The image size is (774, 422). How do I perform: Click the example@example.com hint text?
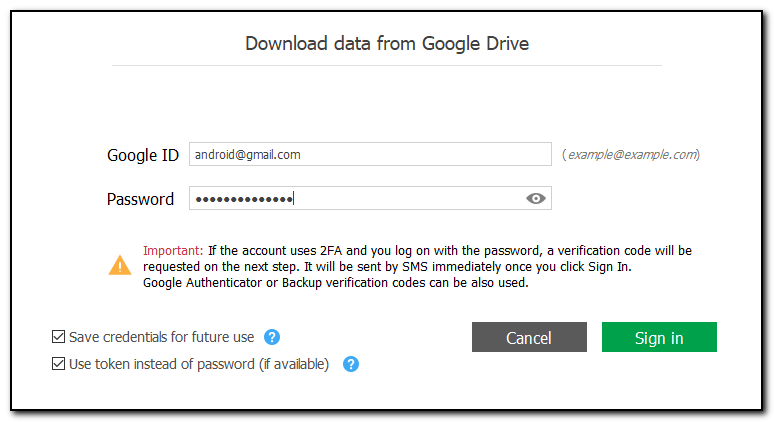[x=630, y=155]
